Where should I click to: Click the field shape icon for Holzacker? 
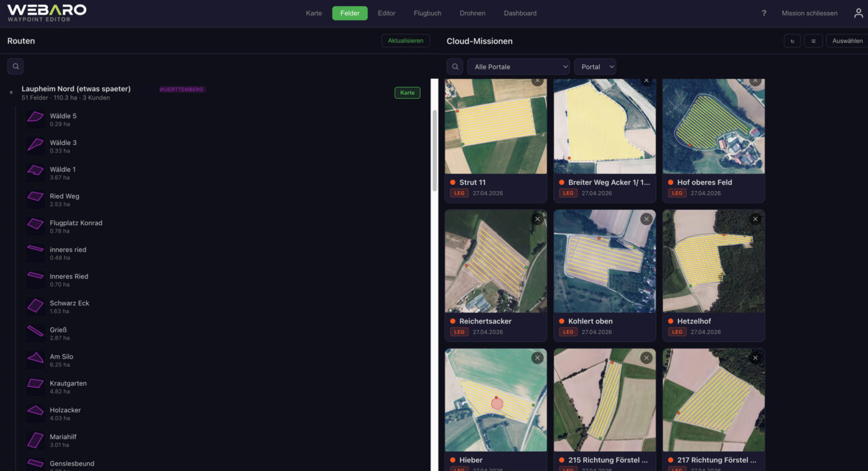[x=35, y=410]
